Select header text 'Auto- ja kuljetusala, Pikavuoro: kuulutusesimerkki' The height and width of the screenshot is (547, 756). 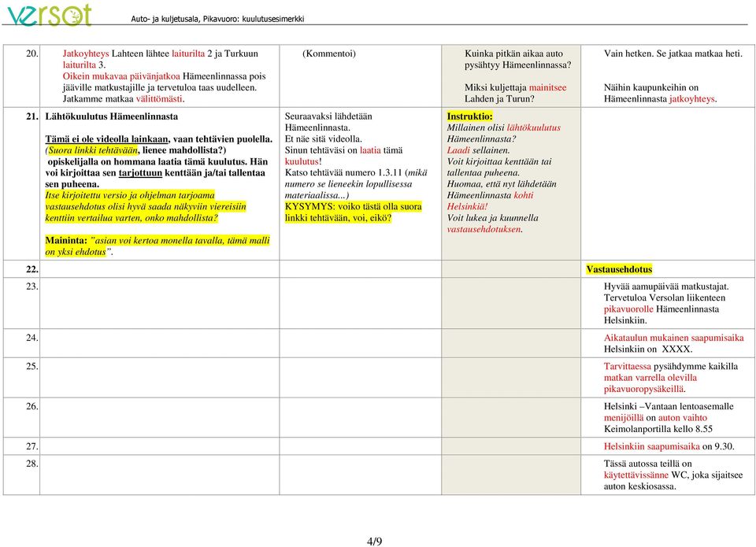(x=217, y=19)
